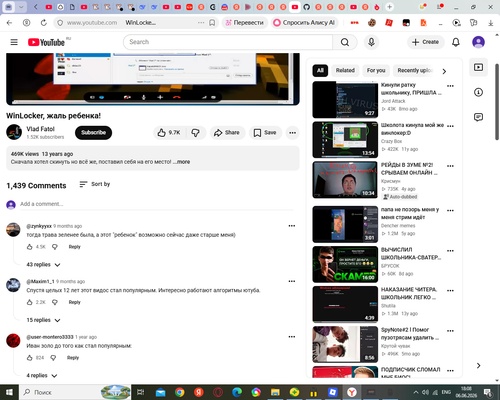The height and width of the screenshot is (400, 500).
Task: Open the browser downloads arrow icon
Action: pyautogui.click(x=491, y=23)
